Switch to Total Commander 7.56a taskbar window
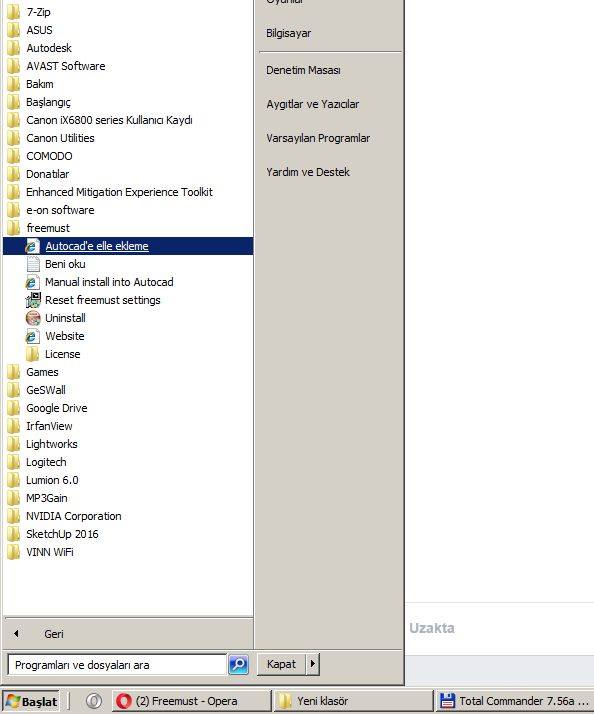The height and width of the screenshot is (714, 594). (x=515, y=701)
